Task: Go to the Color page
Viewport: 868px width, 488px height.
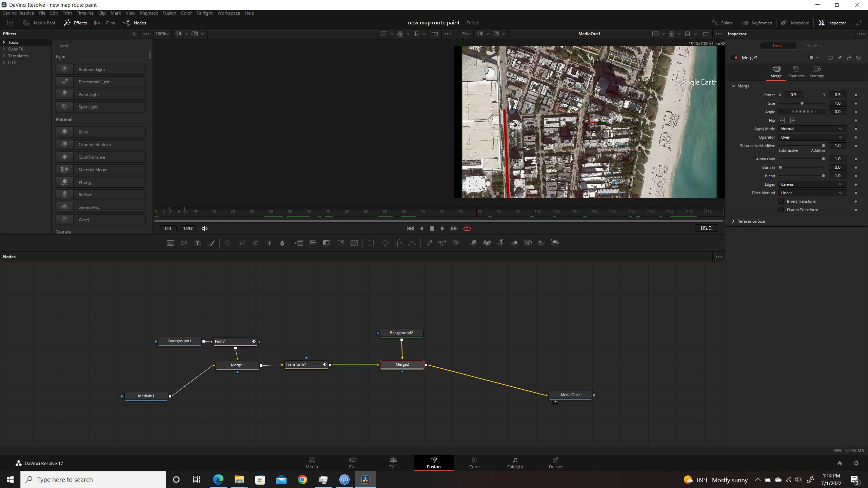Action: (x=474, y=463)
